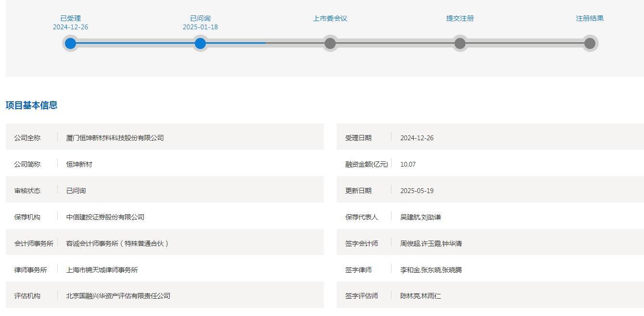
Task: Click the date 2024-12-26 under 已受理
Action: click(x=70, y=27)
